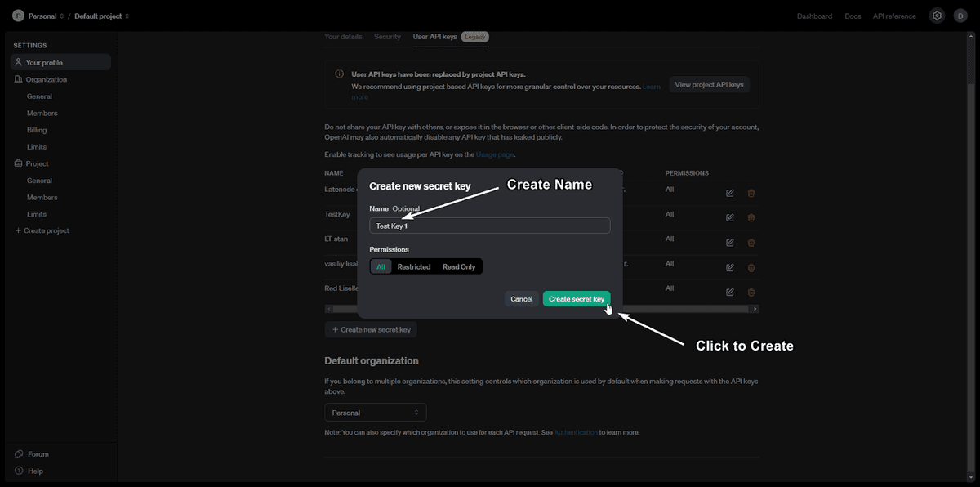Image resolution: width=980 pixels, height=487 pixels.
Task: Click the Create secret key button
Action: point(576,299)
